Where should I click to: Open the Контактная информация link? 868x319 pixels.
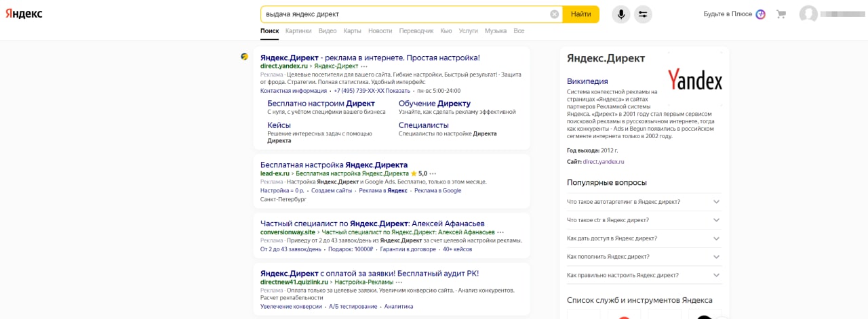pos(293,91)
